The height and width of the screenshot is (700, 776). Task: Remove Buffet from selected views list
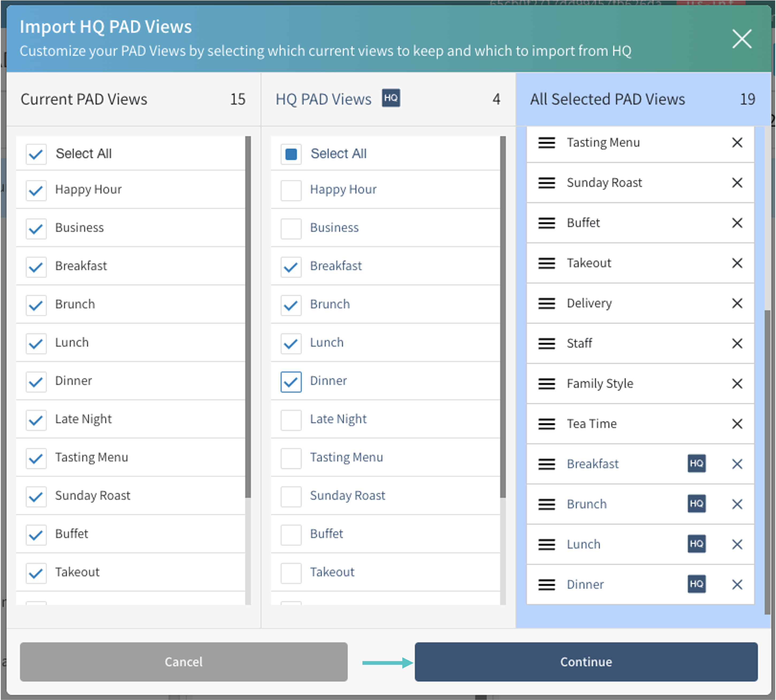(737, 223)
